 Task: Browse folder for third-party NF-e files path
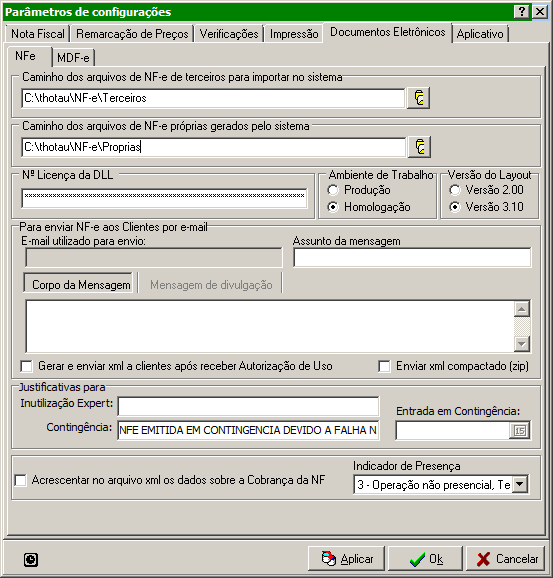pos(418,98)
